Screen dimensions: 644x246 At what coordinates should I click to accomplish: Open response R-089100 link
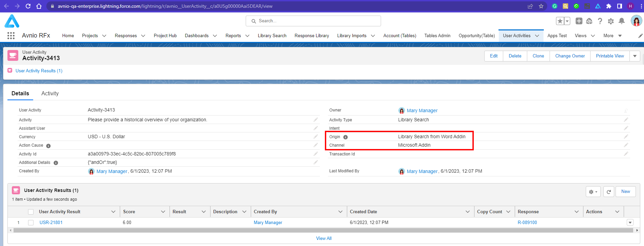(527, 223)
